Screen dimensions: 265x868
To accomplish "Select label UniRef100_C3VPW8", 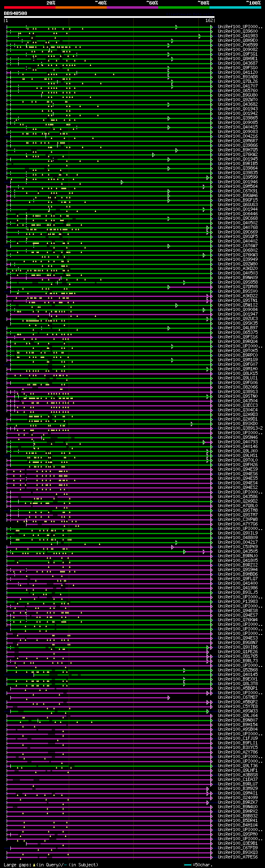I will point(238,519).
